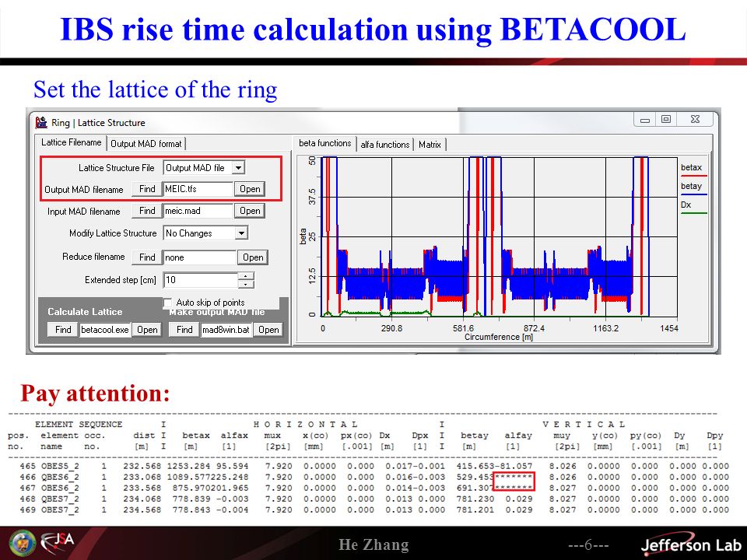The width and height of the screenshot is (747, 560).
Task: Click the MEIC.tfs filename field
Action: (x=198, y=189)
